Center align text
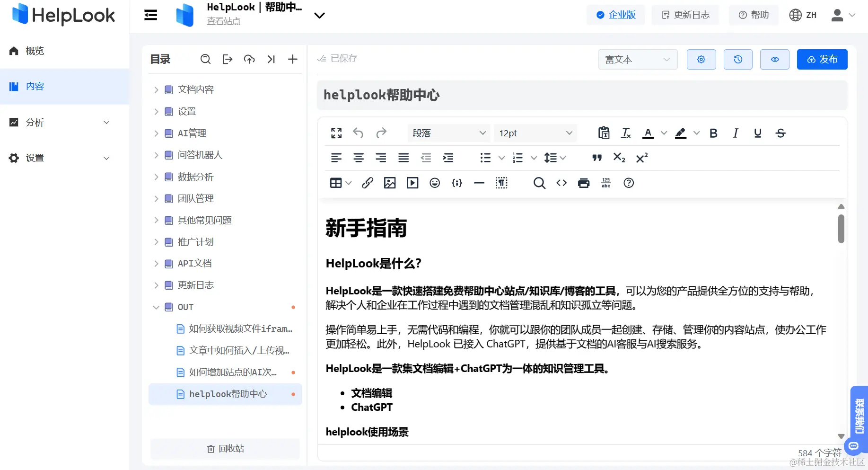The height and width of the screenshot is (470, 868). coord(359,158)
